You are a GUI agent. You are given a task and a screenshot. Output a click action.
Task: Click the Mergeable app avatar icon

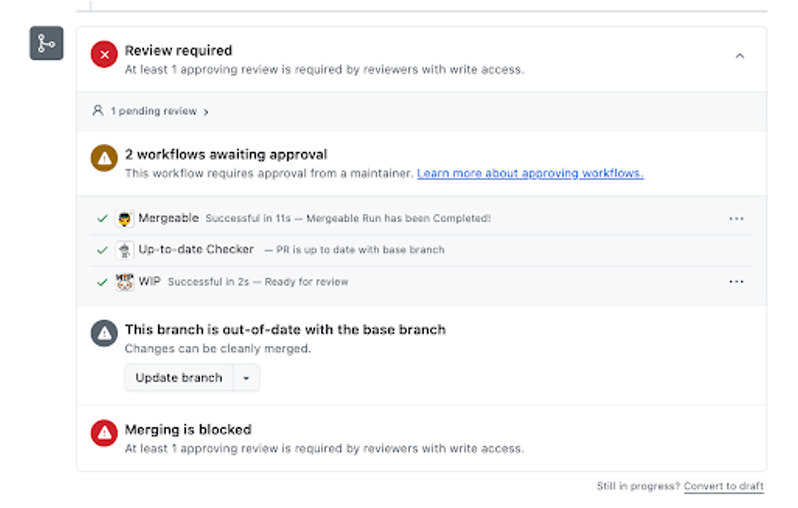click(x=125, y=219)
